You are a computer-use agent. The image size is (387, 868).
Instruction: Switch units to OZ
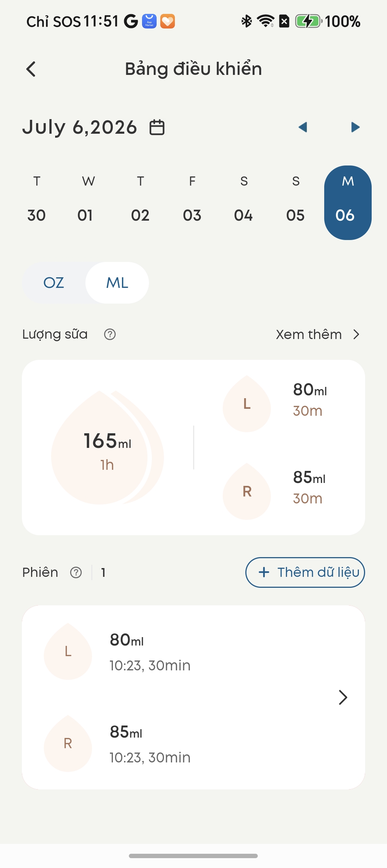[x=54, y=283]
